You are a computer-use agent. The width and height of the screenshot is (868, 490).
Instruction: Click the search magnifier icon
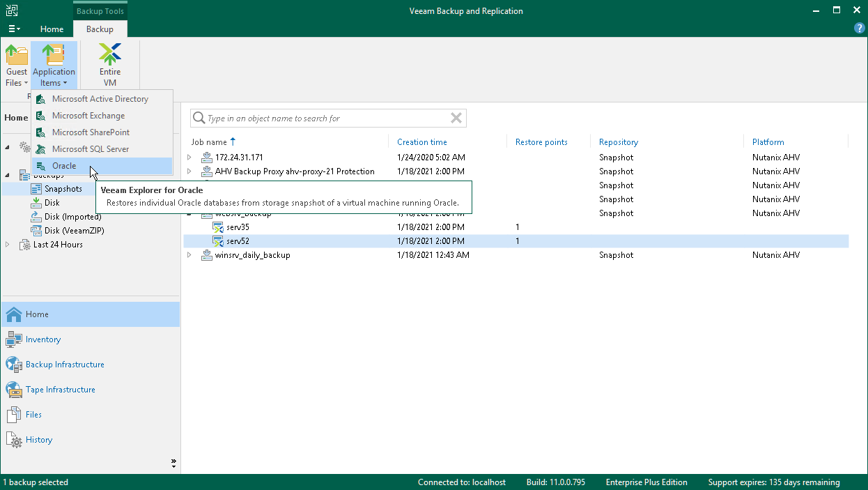coord(199,118)
